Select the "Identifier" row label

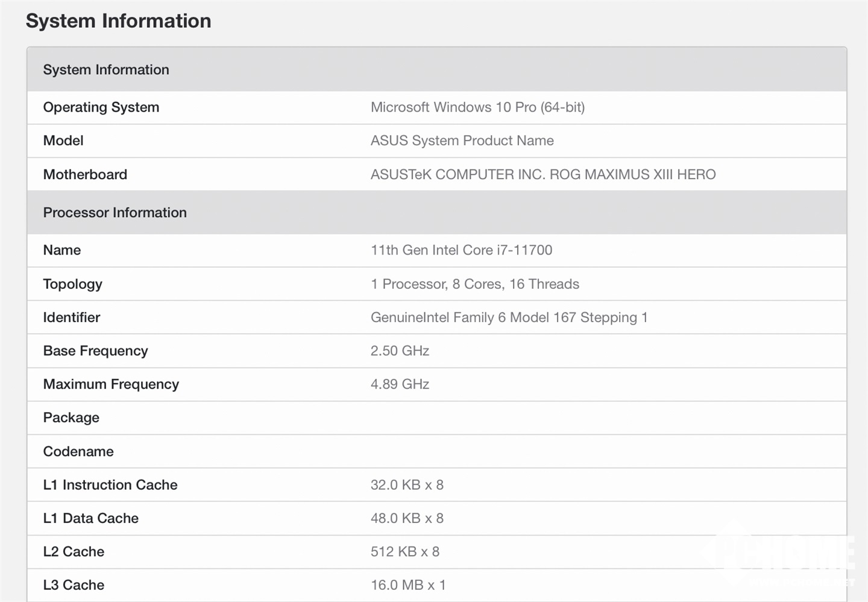click(x=72, y=317)
